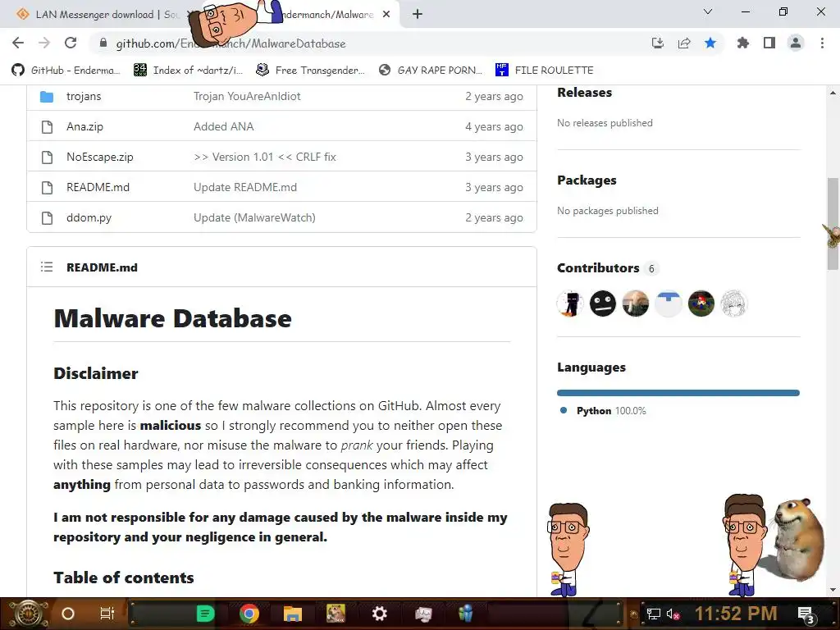This screenshot has width=840, height=630.
Task: View site security lock info
Action: pos(103,43)
